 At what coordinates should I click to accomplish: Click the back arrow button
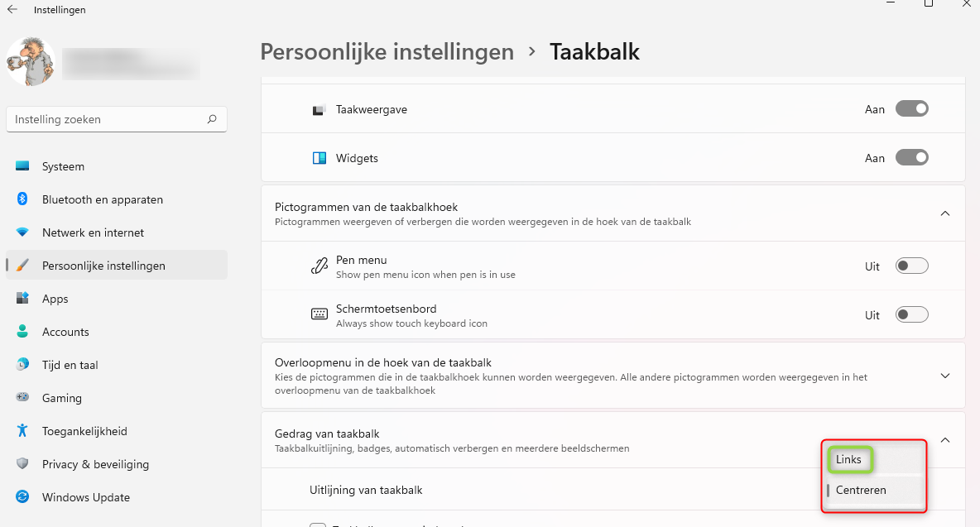coord(12,10)
